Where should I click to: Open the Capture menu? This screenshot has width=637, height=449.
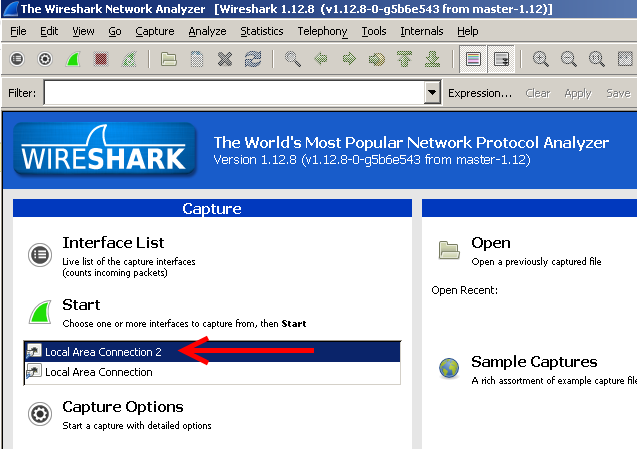tap(155, 31)
